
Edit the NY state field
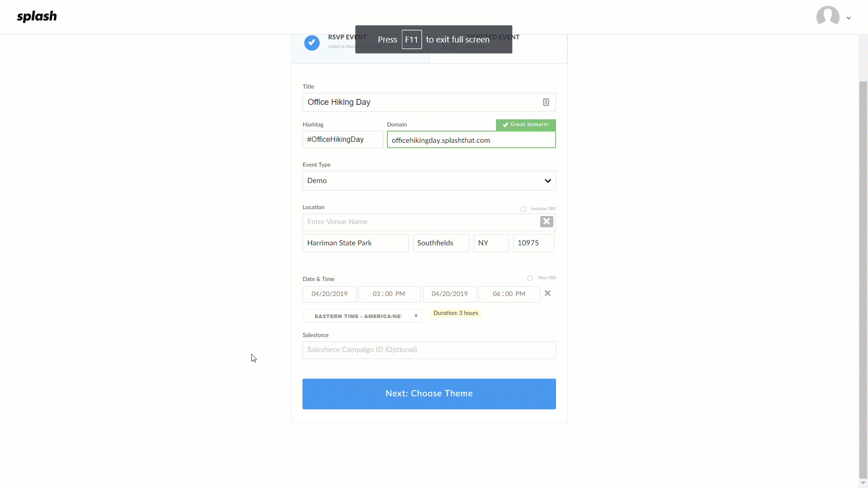point(491,243)
